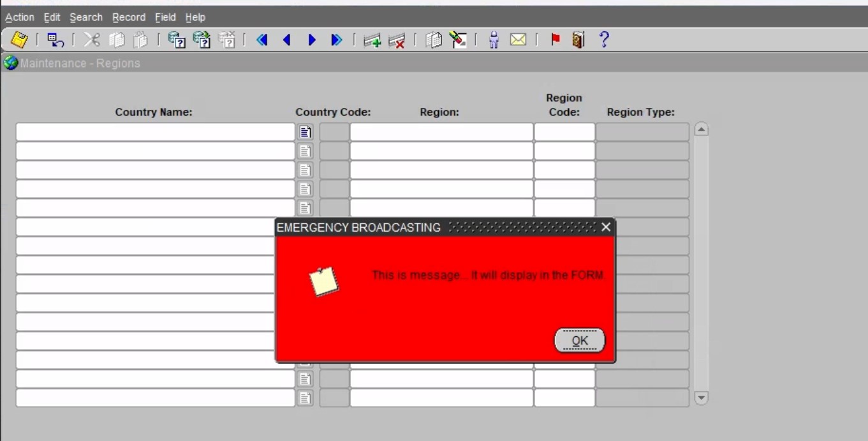
Task: Go to the next record with right arrow
Action: click(x=312, y=40)
